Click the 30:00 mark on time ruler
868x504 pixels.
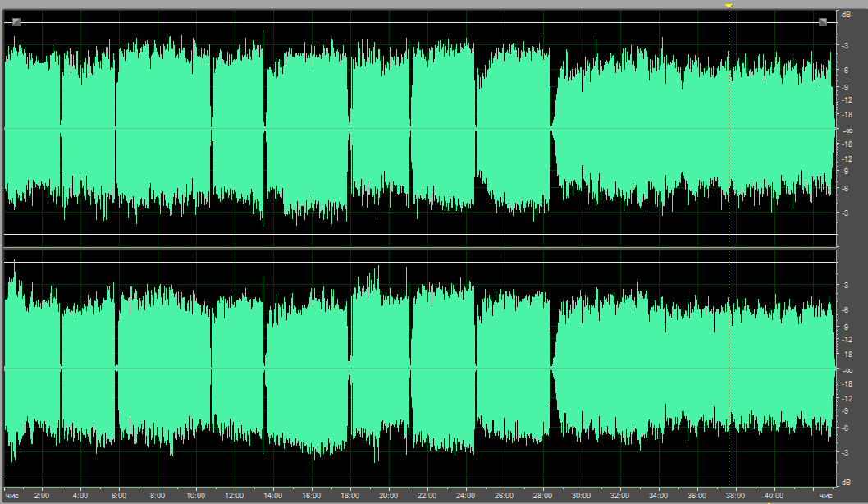581,496
